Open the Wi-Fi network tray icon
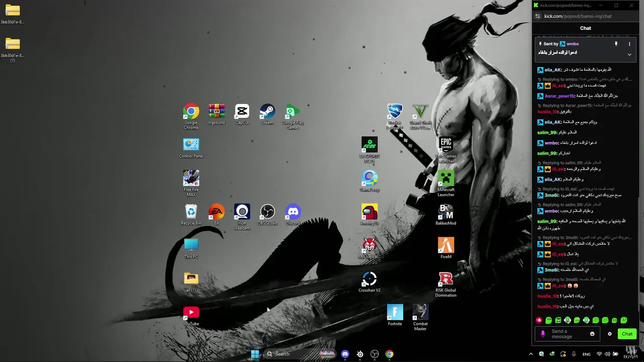 pyautogui.click(x=599, y=354)
